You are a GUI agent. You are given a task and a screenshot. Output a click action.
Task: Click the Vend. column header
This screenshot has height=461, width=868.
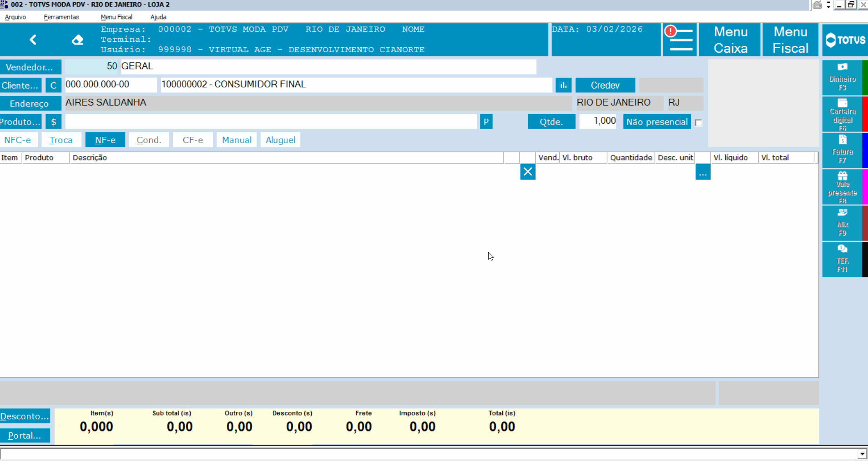pos(548,158)
